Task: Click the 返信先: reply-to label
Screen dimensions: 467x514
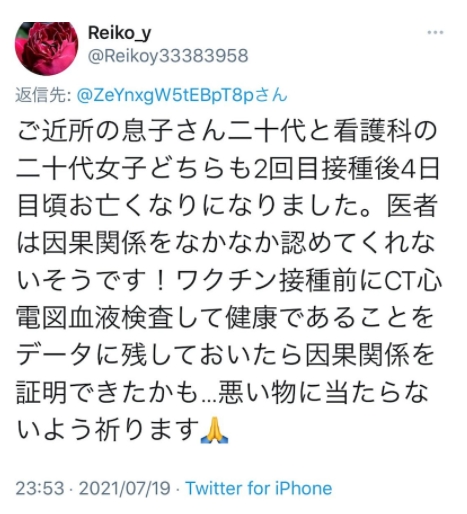Action: 43,95
